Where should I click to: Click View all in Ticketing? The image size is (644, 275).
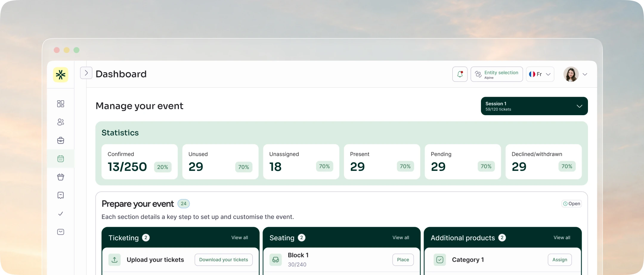240,237
